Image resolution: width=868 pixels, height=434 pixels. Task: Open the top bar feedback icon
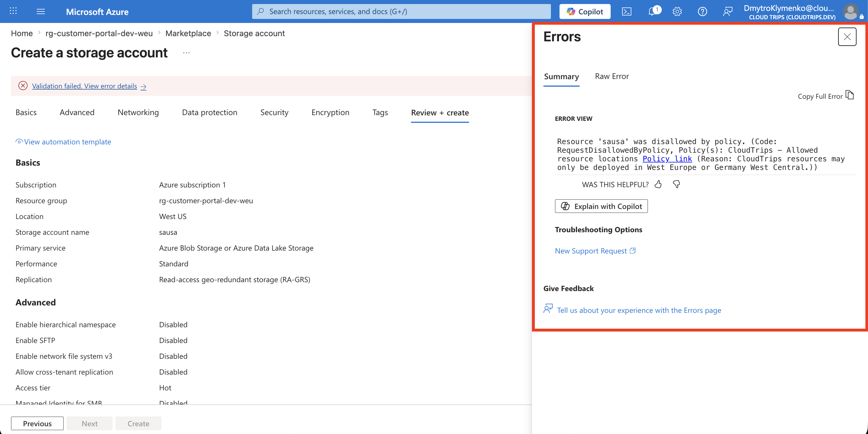[728, 11]
